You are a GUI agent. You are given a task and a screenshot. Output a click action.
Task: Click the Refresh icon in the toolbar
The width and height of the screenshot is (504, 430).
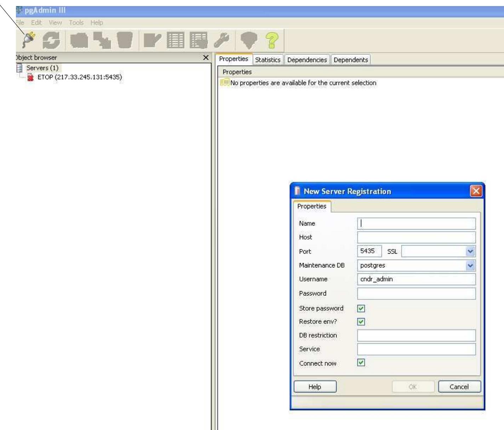(51, 40)
